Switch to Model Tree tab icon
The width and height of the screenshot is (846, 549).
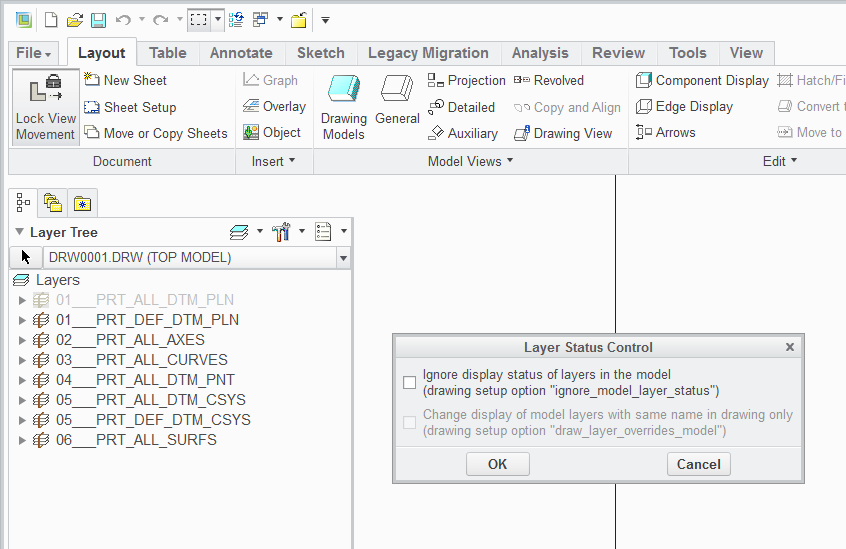(x=23, y=203)
